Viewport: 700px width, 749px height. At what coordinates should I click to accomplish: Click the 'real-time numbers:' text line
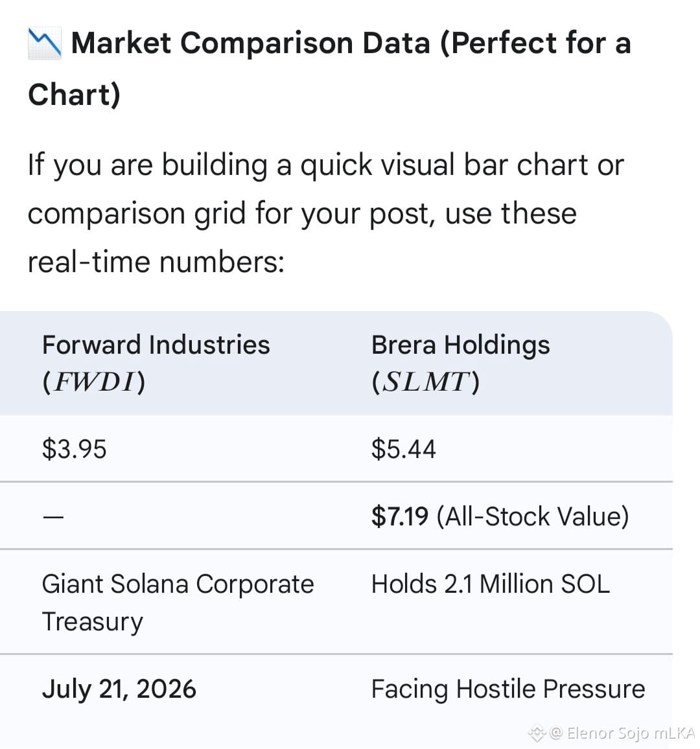(x=156, y=262)
